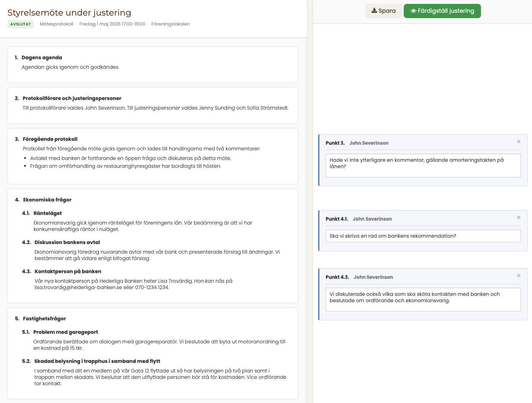Close the Punkt 3 comment
532x403 pixels.
click(519, 142)
